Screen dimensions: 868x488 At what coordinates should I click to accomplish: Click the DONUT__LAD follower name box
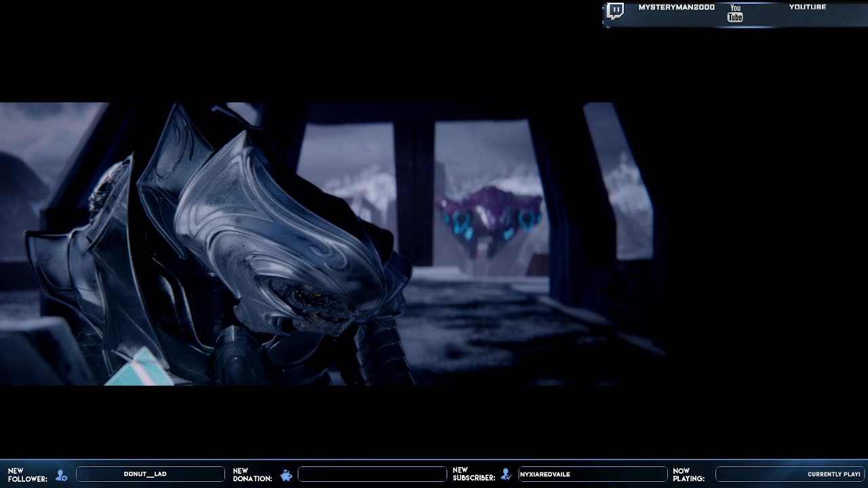pos(150,474)
